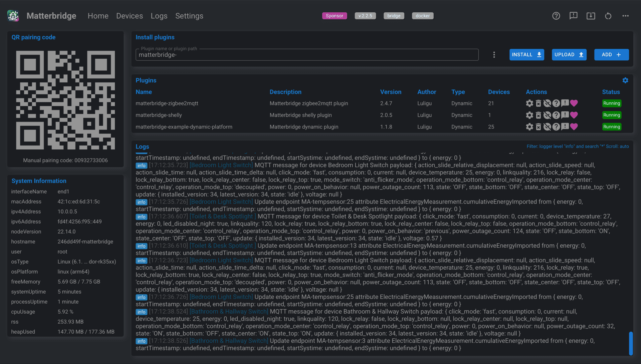Click the Name column header
The width and height of the screenshot is (641, 364).
tap(144, 92)
